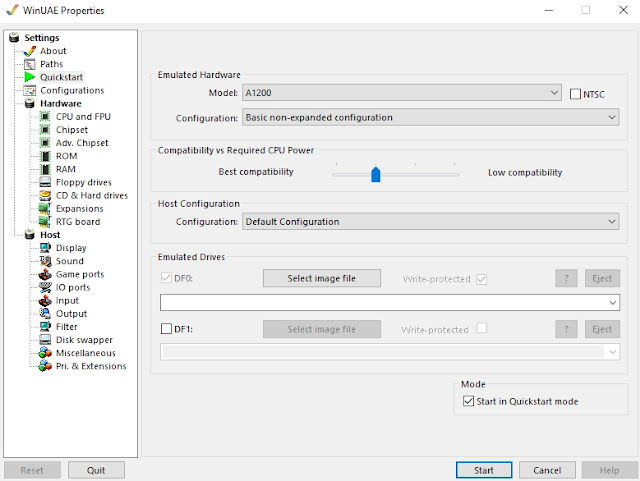Click the Expansions board icon

tap(44, 208)
